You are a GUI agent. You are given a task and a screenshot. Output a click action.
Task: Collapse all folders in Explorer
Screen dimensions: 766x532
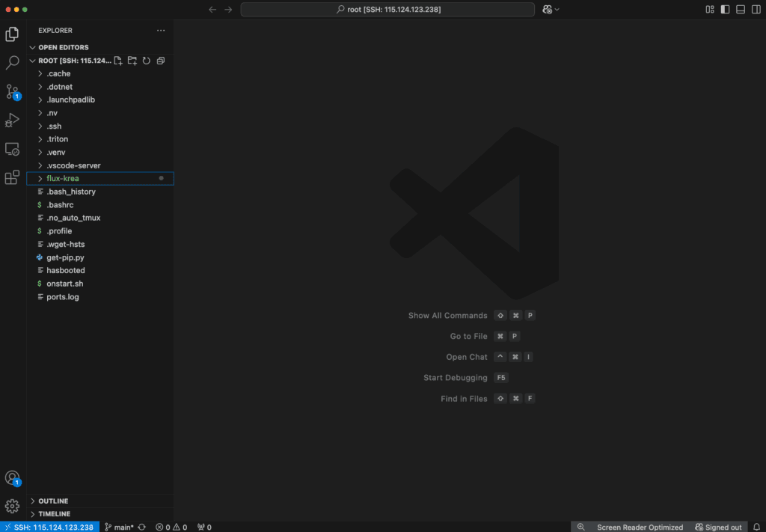(161, 61)
